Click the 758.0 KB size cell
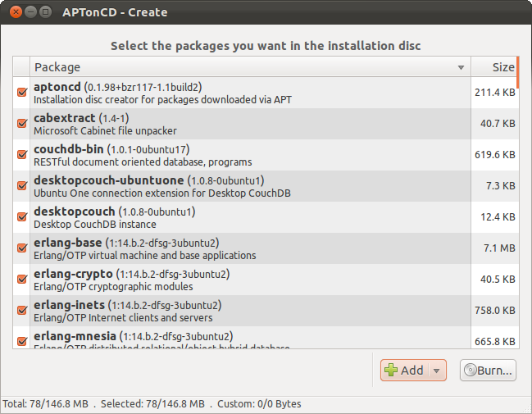This screenshot has height=414, width=532. 494,311
